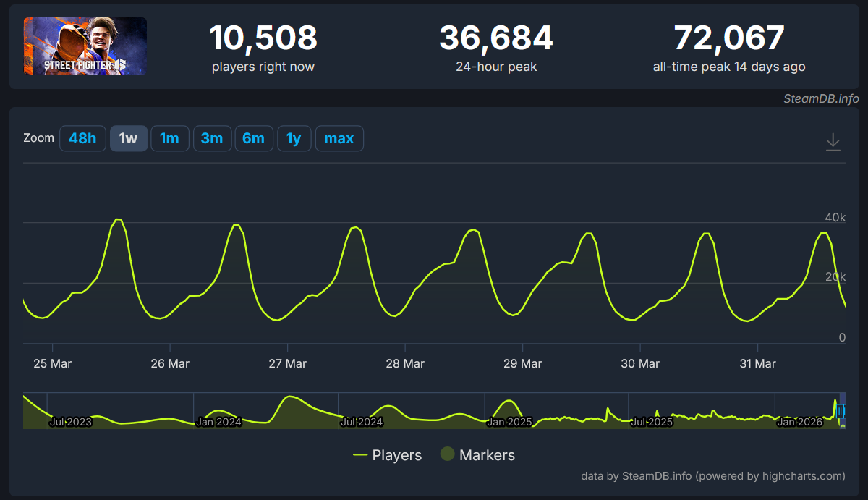868x500 pixels.
Task: Select the 1w zoom range
Action: tap(129, 138)
